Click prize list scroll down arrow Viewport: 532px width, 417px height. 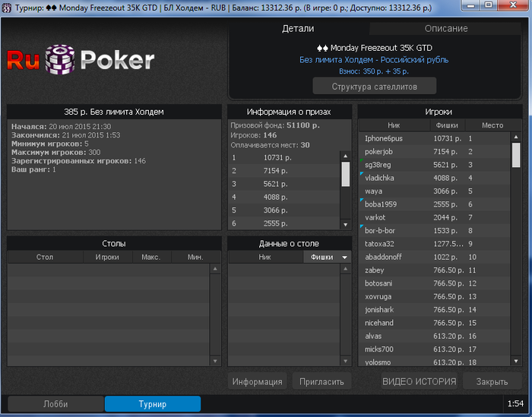(x=345, y=224)
